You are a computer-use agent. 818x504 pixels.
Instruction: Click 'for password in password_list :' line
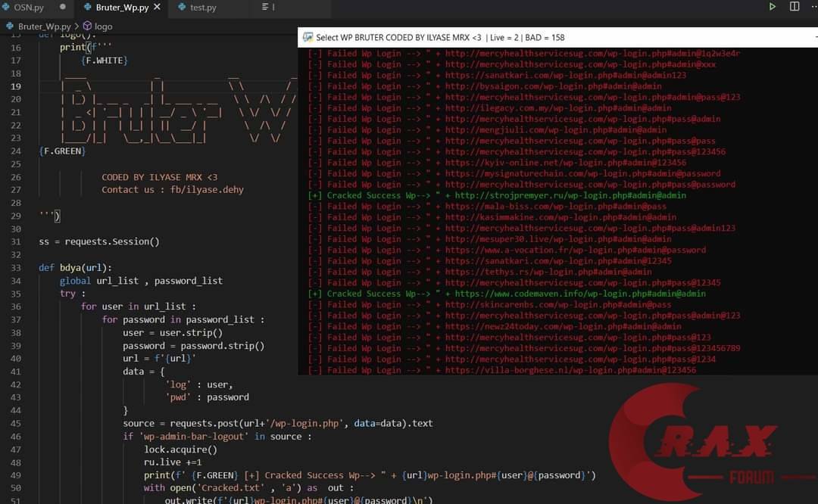pyautogui.click(x=183, y=319)
